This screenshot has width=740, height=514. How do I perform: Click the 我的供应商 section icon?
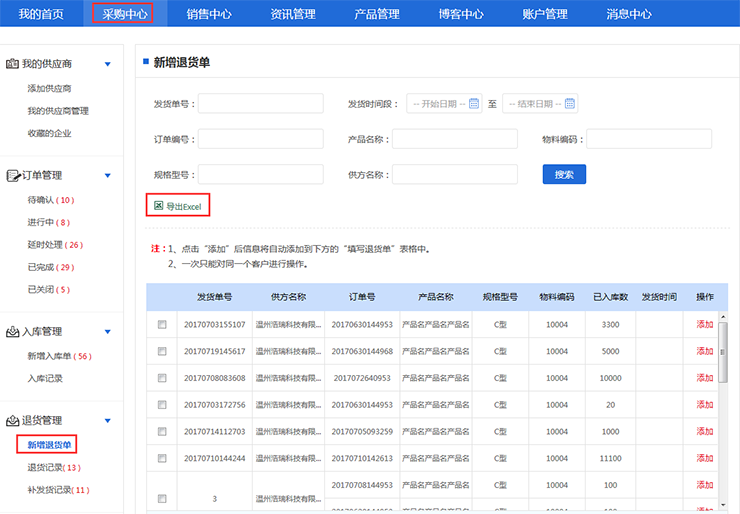12,64
